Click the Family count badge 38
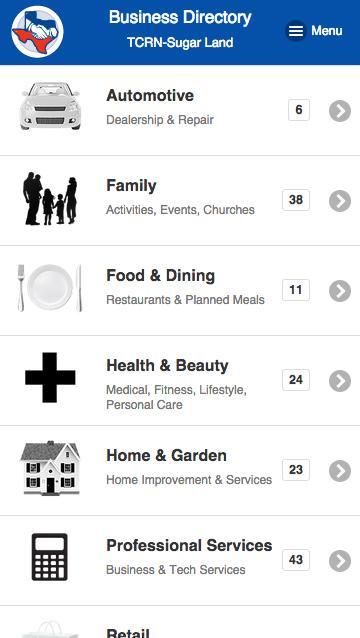 (x=296, y=200)
